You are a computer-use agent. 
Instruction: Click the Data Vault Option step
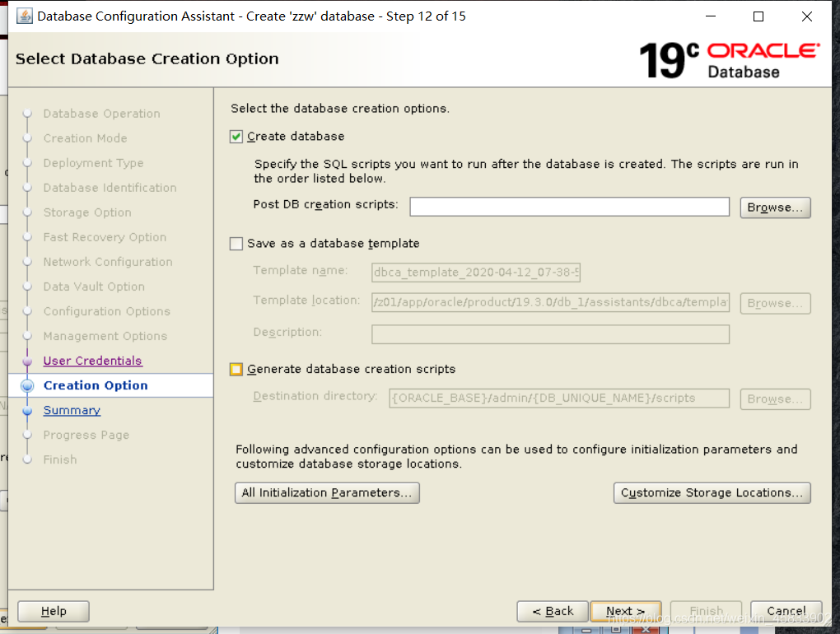coord(94,287)
